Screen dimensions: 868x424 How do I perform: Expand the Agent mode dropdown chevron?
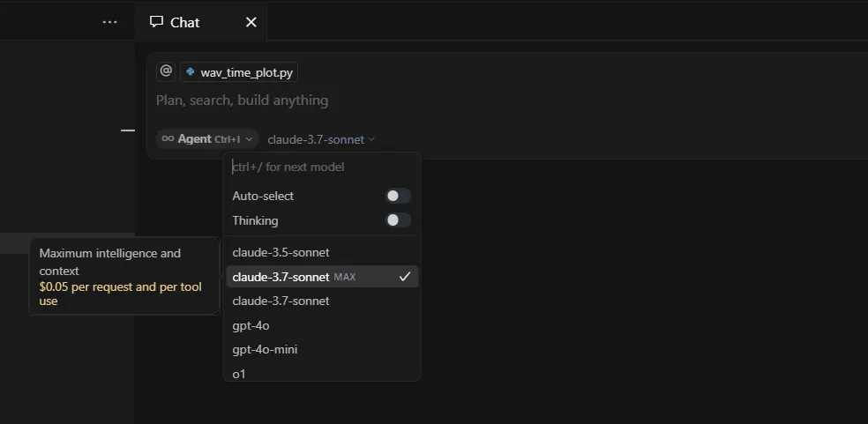[x=249, y=139]
